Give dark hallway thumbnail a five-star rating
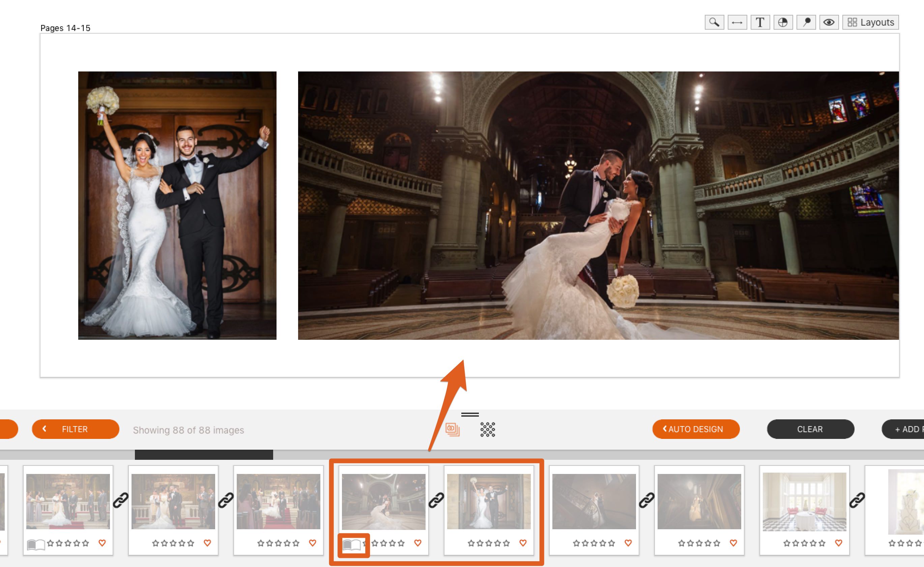This screenshot has width=924, height=567. [717, 543]
